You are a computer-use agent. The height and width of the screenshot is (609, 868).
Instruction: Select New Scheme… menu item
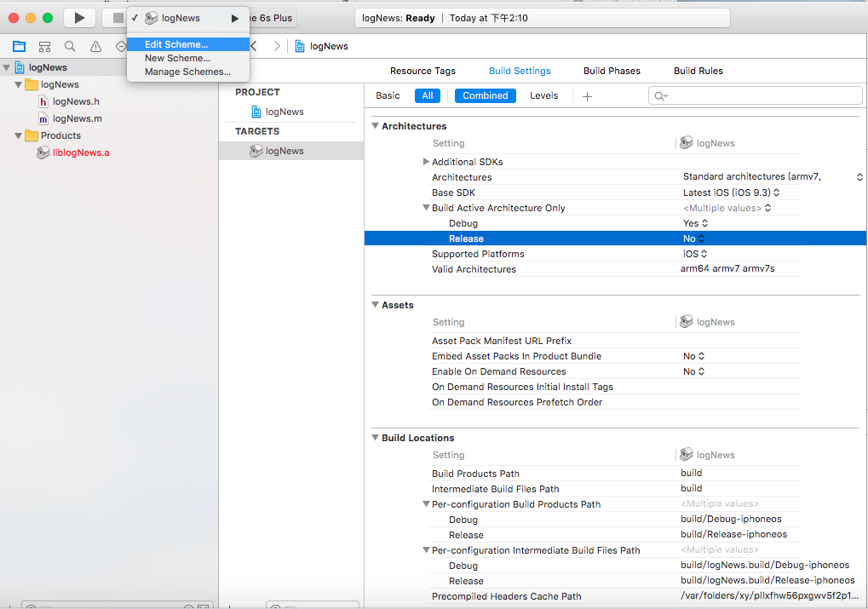pos(188,58)
